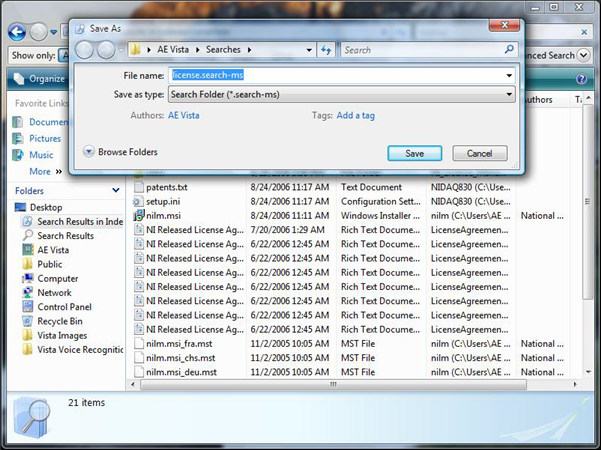Click the Music favorite link icon
Screen dimensions: 601x450
tap(18, 155)
